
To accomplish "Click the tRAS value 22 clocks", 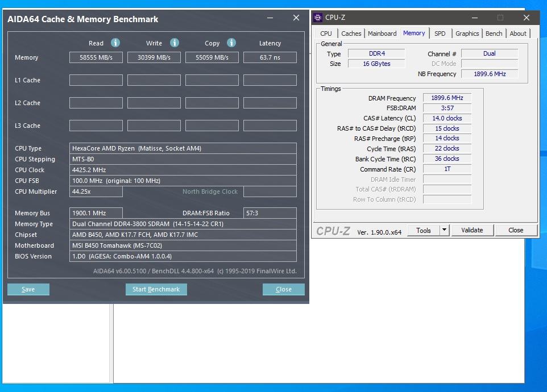I will (x=447, y=148).
